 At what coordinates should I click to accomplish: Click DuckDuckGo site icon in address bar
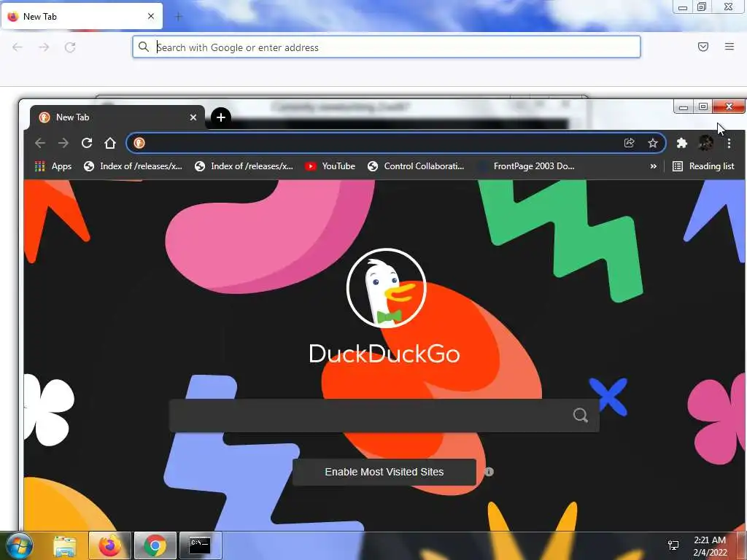(x=139, y=143)
